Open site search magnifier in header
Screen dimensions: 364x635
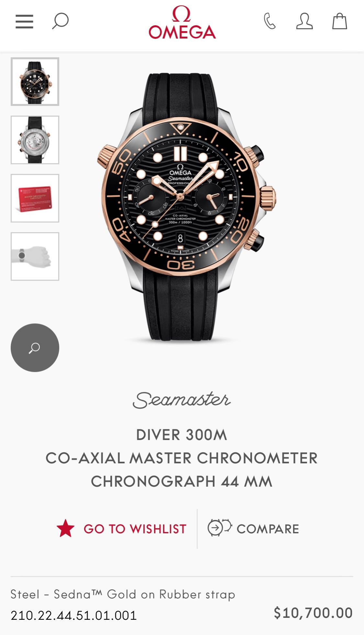[60, 21]
